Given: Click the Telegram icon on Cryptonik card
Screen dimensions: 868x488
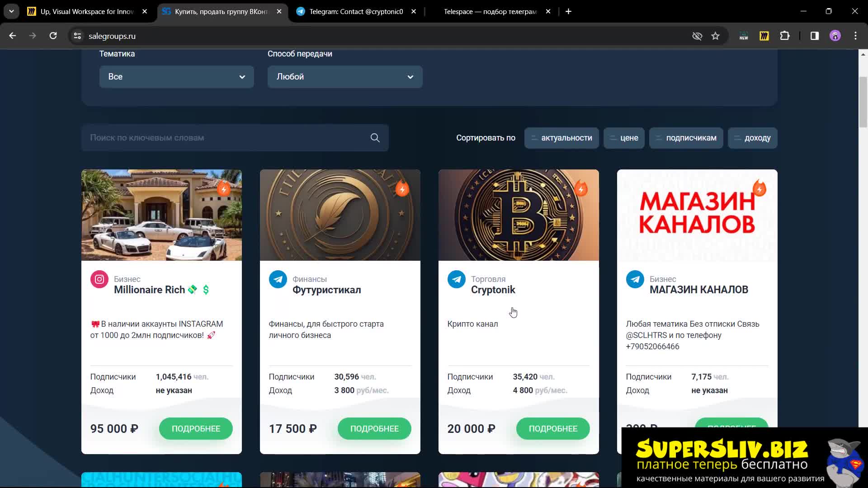Looking at the screenshot, I should click(x=457, y=279).
